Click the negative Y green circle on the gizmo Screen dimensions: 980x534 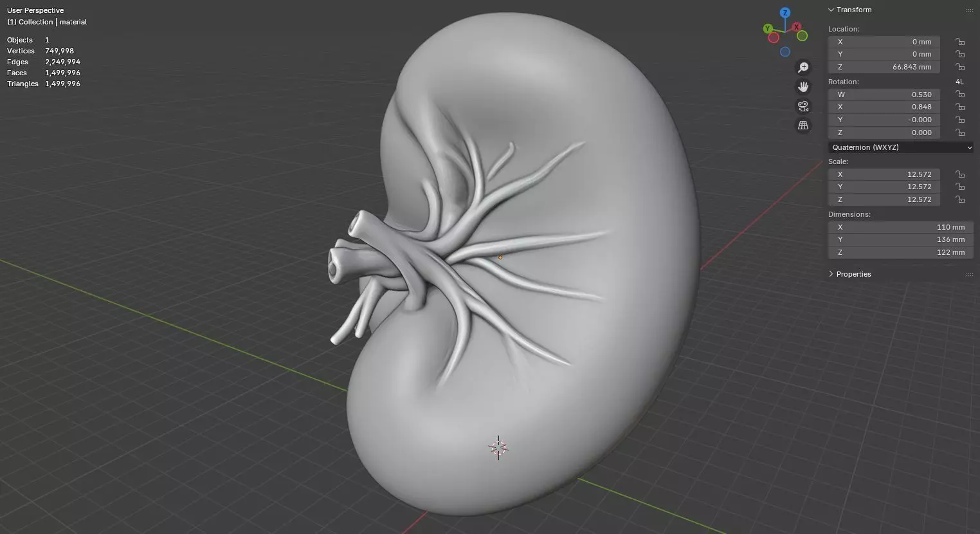pyautogui.click(x=803, y=36)
